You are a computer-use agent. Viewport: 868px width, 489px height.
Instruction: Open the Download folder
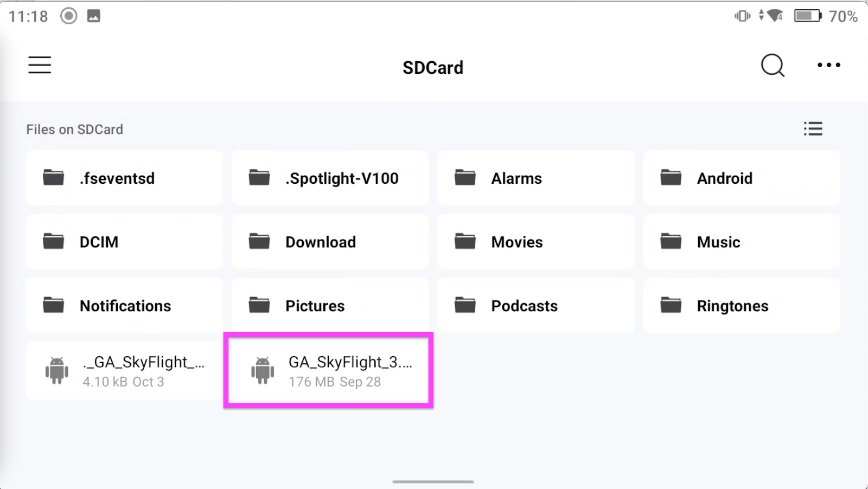(x=330, y=242)
